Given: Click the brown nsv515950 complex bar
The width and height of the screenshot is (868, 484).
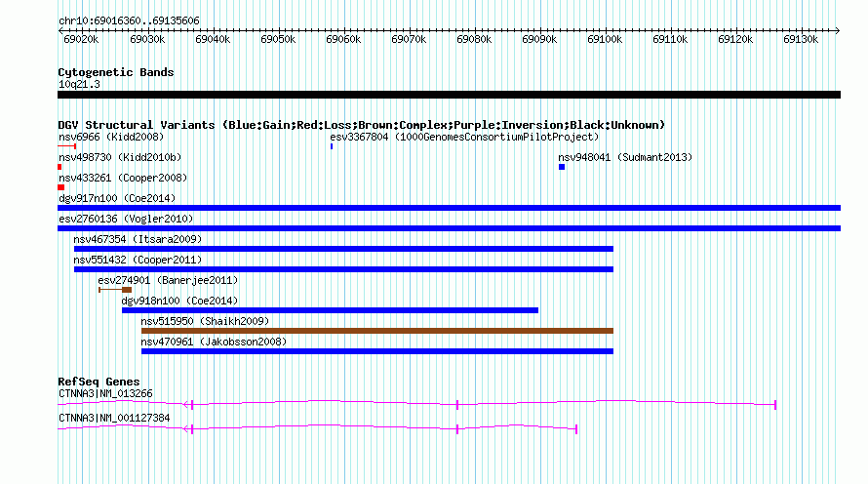Looking at the screenshot, I should (377, 331).
